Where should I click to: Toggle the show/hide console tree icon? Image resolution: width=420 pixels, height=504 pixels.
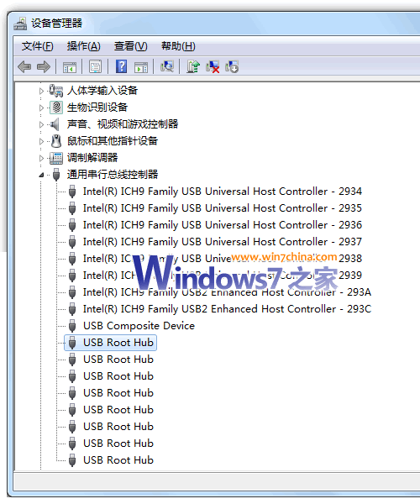point(70,67)
